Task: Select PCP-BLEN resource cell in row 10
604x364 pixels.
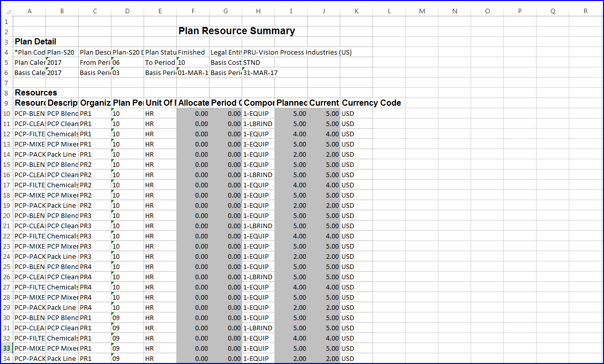Action: 29,113
